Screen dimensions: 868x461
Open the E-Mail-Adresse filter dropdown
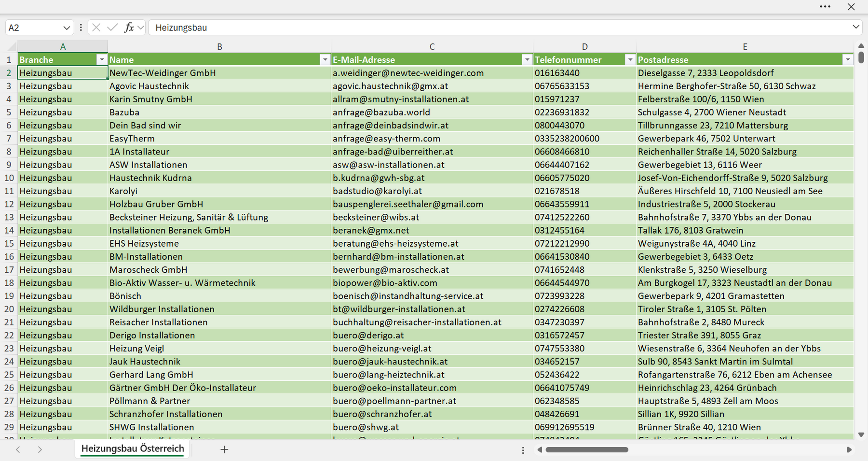pyautogui.click(x=527, y=59)
